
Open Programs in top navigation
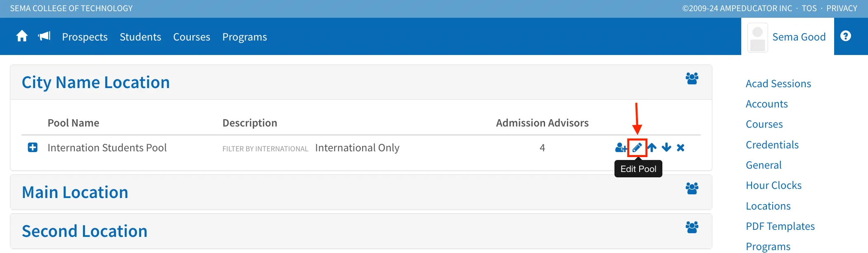pos(245,37)
